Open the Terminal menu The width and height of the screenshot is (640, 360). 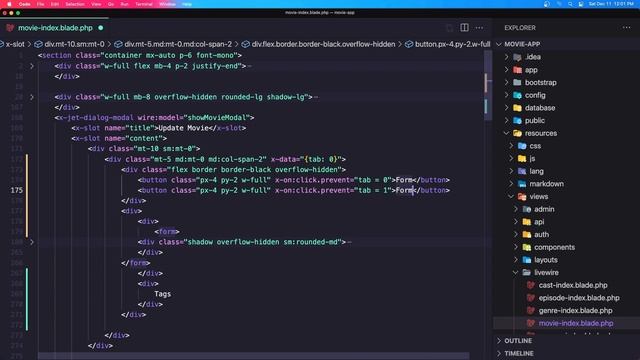144,4
